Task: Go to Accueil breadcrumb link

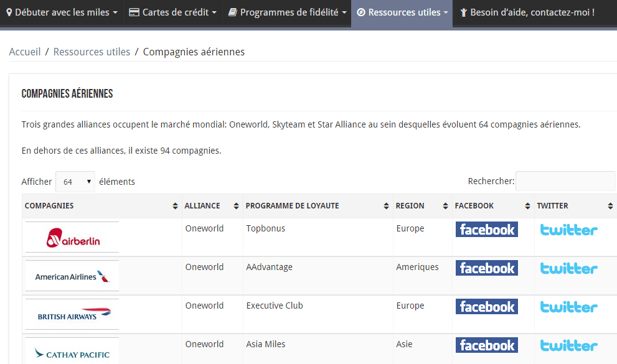Action: tap(25, 52)
